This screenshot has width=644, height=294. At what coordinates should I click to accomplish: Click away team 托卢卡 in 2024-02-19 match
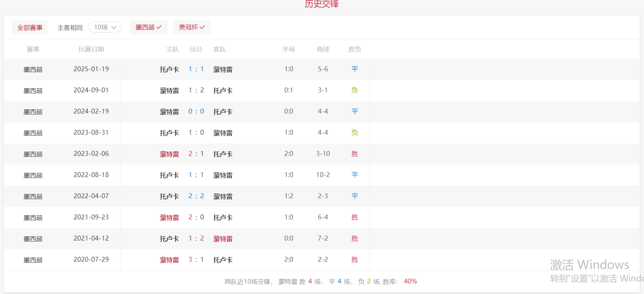pyautogui.click(x=223, y=112)
